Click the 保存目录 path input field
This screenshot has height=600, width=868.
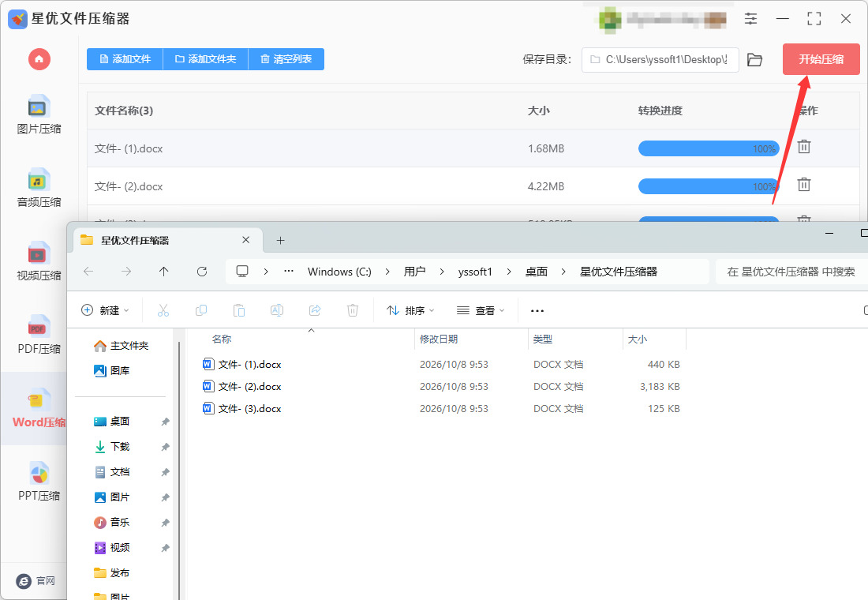point(660,59)
